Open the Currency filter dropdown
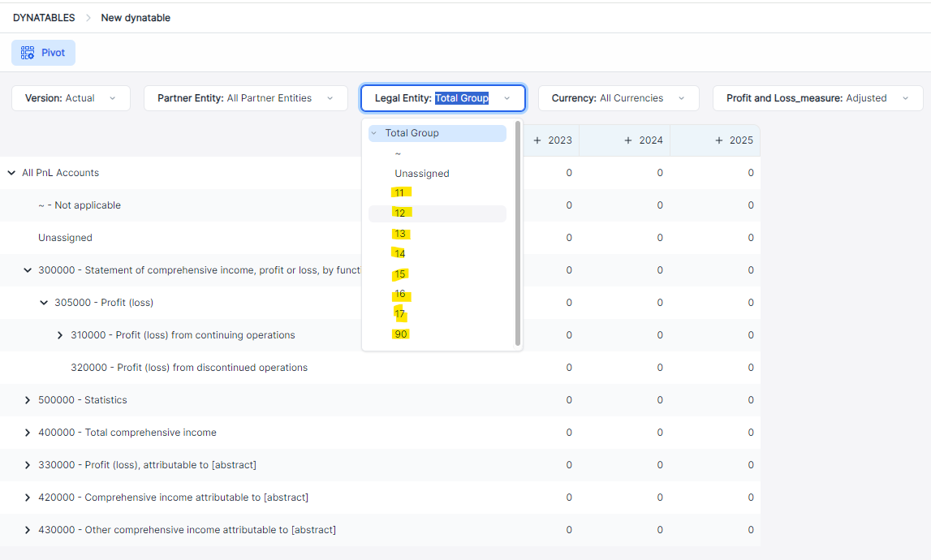The height and width of the screenshot is (560, 931). pyautogui.click(x=618, y=98)
